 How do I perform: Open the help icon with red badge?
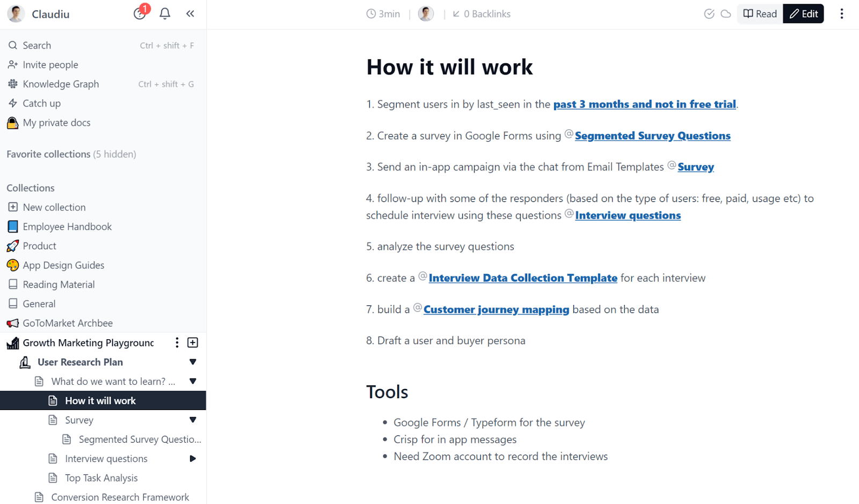(x=140, y=14)
